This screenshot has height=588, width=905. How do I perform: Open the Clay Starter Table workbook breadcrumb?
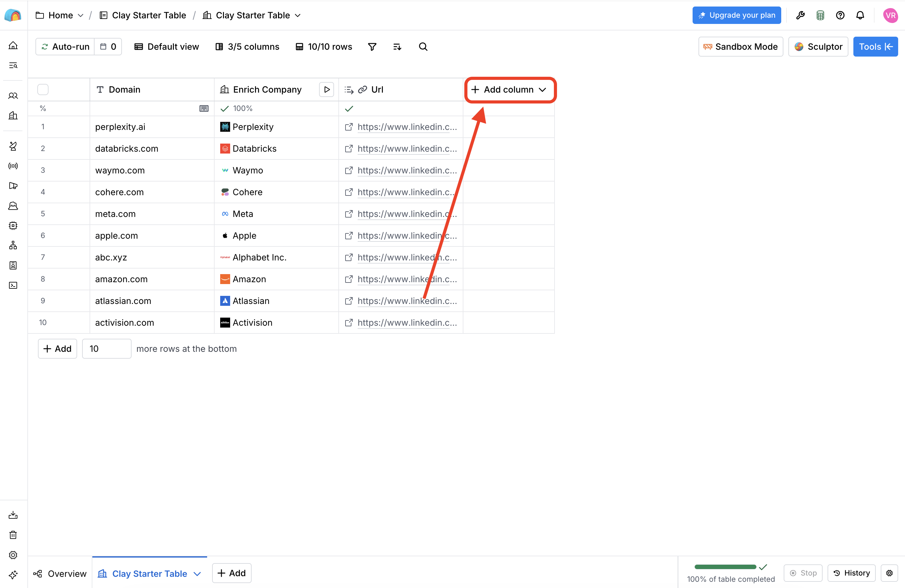pos(143,15)
